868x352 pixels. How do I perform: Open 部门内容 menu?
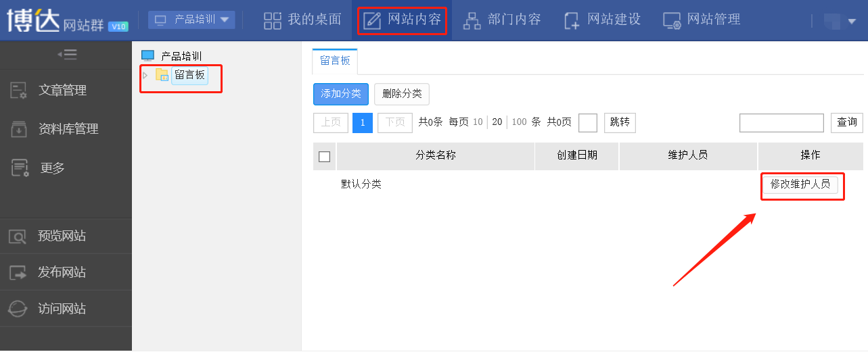point(502,20)
